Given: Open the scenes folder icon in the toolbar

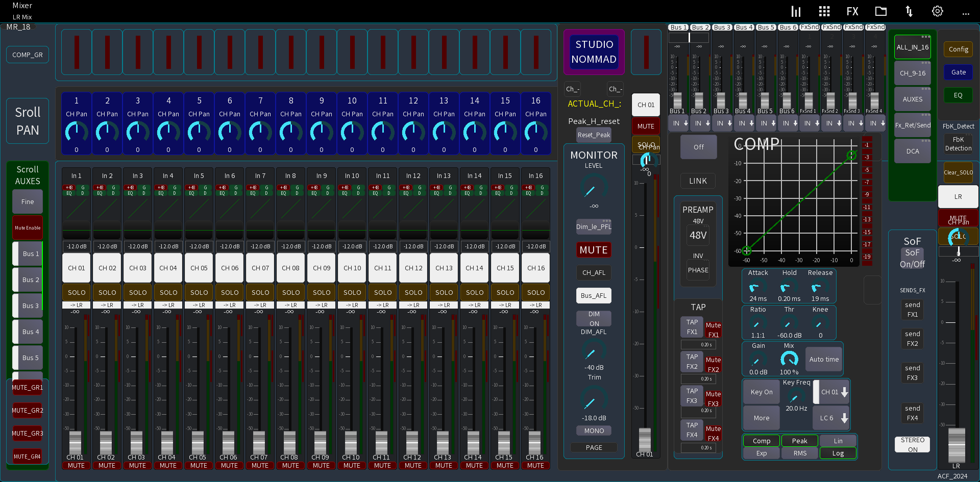Looking at the screenshot, I should click(x=880, y=11).
